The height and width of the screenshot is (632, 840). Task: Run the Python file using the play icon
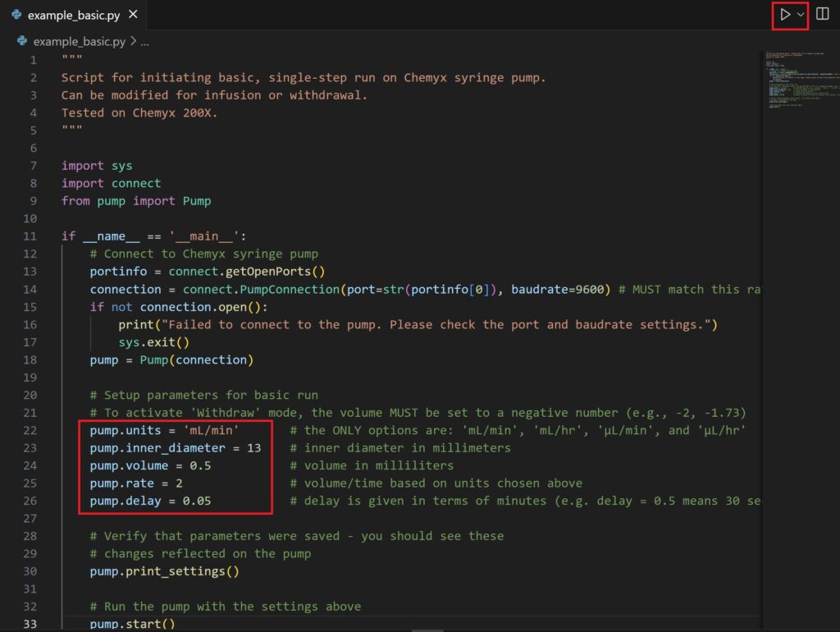click(785, 14)
